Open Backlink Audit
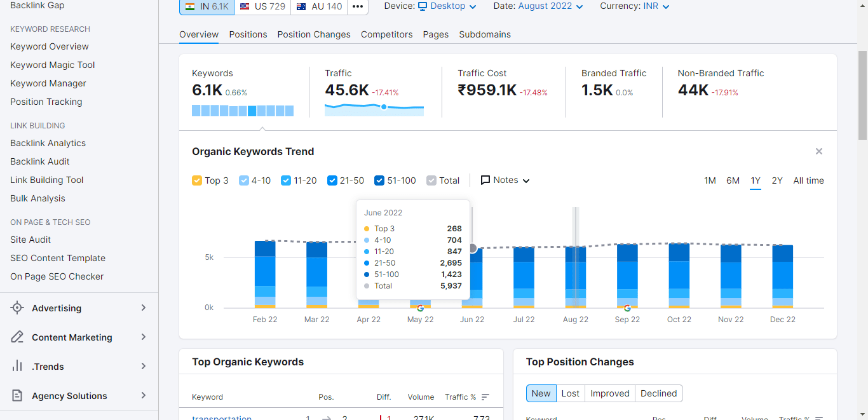868x420 pixels. click(40, 161)
